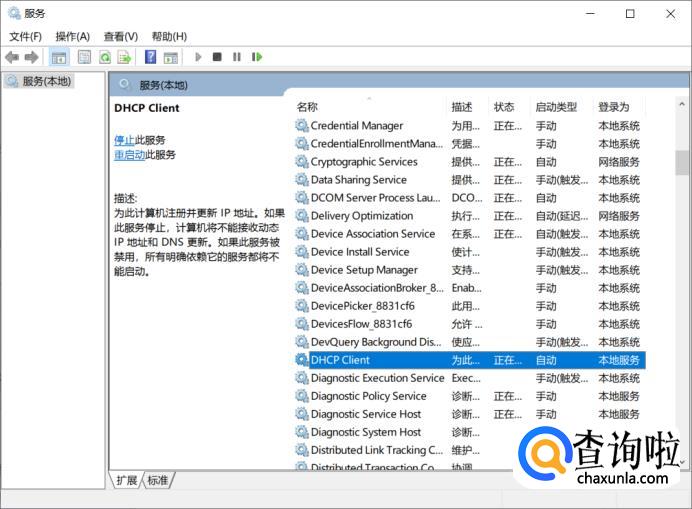Select 服务(本地) in the left tree
Image resolution: width=692 pixels, height=509 pixels.
click(x=46, y=81)
